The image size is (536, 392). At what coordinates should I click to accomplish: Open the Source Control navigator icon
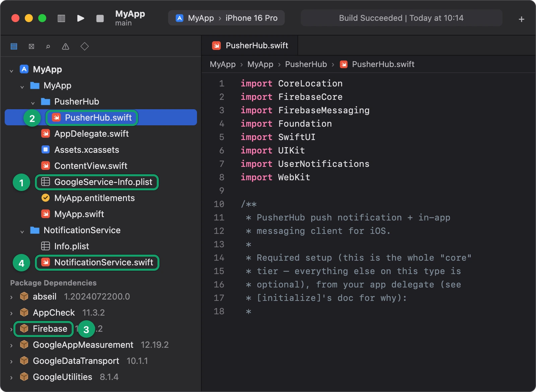click(31, 46)
